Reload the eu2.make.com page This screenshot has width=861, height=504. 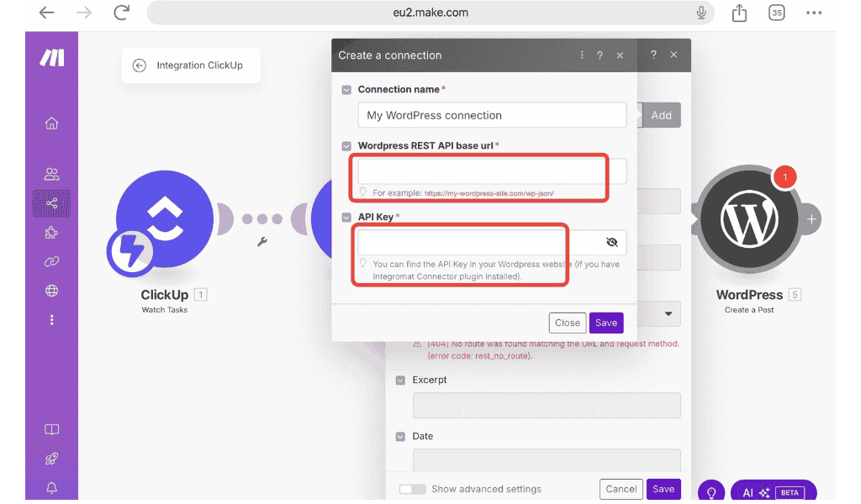(121, 13)
